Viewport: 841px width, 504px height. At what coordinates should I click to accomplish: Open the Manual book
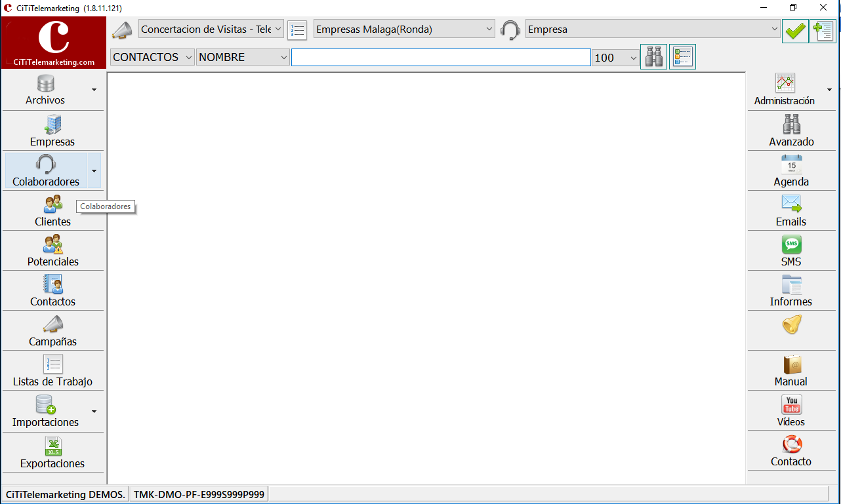791,371
